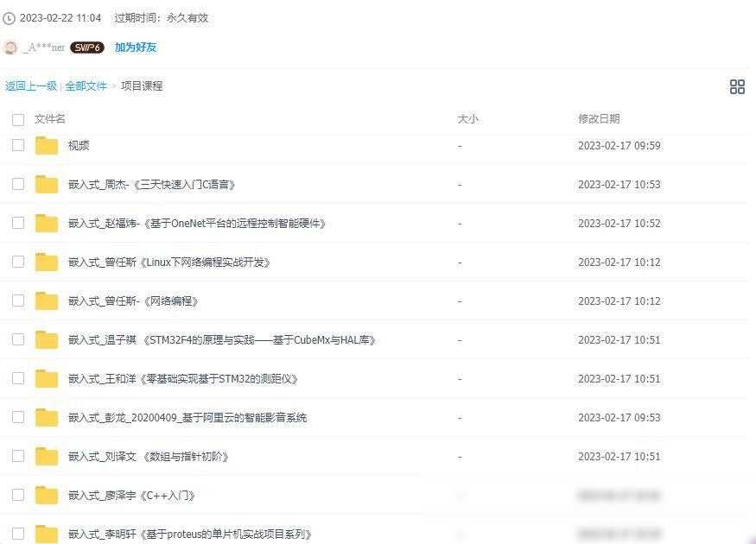756x544 pixels.
Task: Go back via 返回上一级 link
Action: pyautogui.click(x=31, y=86)
